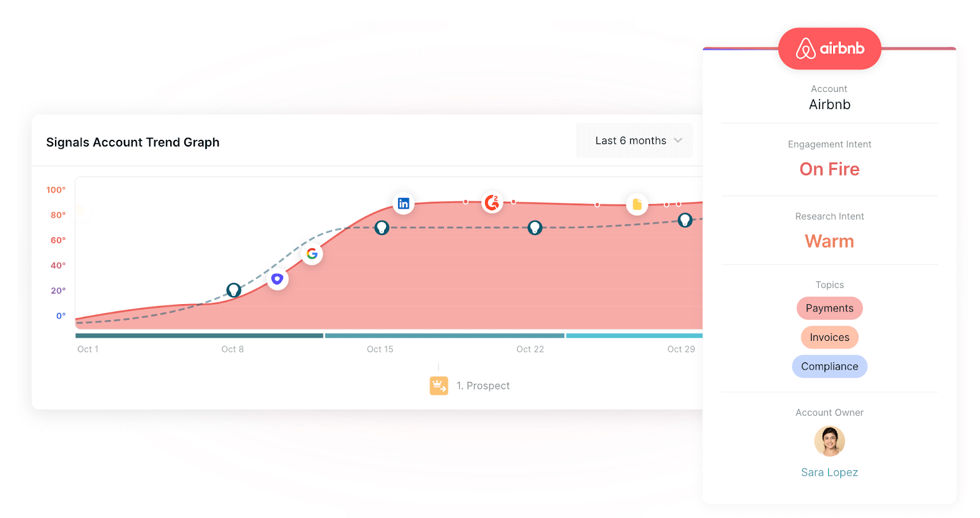Collapse the Research Intent section

[x=829, y=216]
